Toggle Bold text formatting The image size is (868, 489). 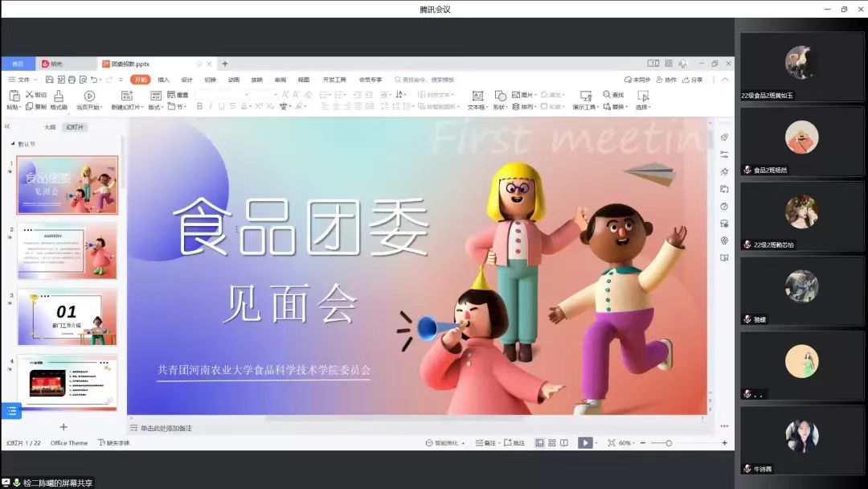coord(199,106)
